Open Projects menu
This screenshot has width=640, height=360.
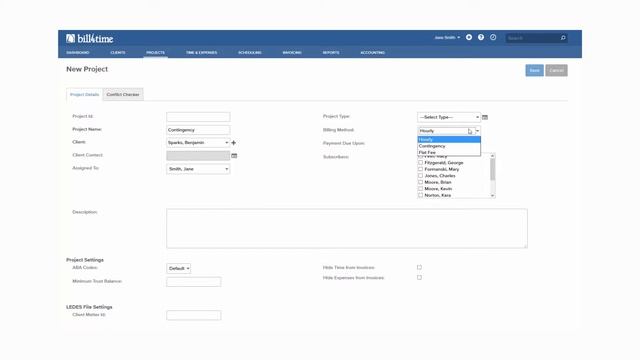(156, 53)
